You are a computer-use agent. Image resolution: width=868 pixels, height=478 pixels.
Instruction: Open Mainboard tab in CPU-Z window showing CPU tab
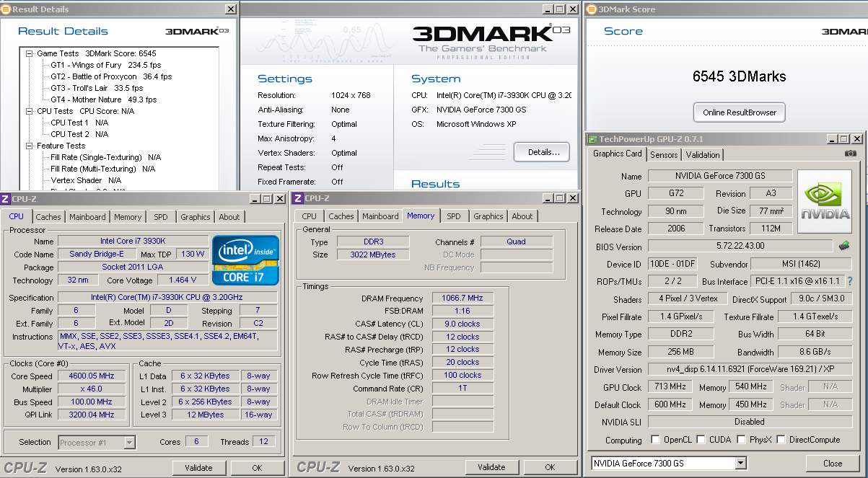click(x=87, y=216)
